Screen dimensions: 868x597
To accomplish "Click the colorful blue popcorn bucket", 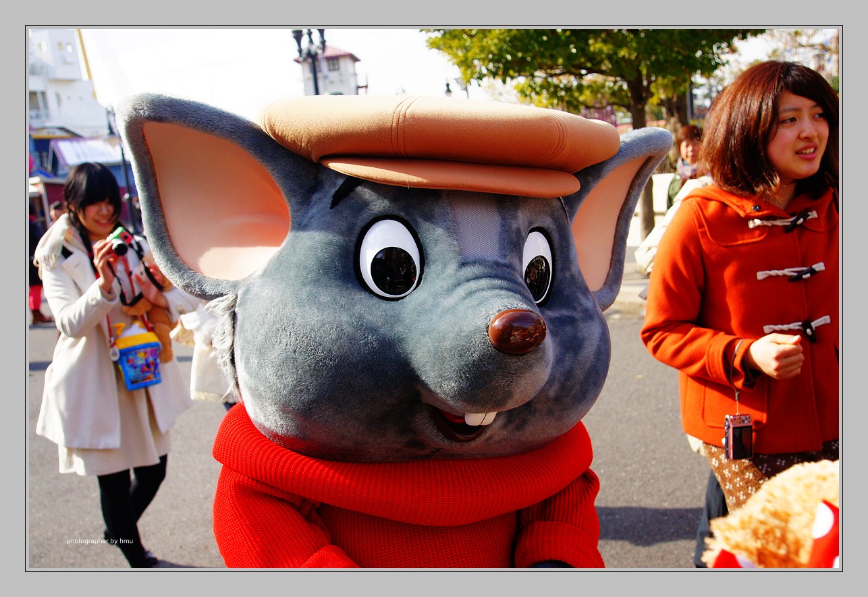I will 138,361.
